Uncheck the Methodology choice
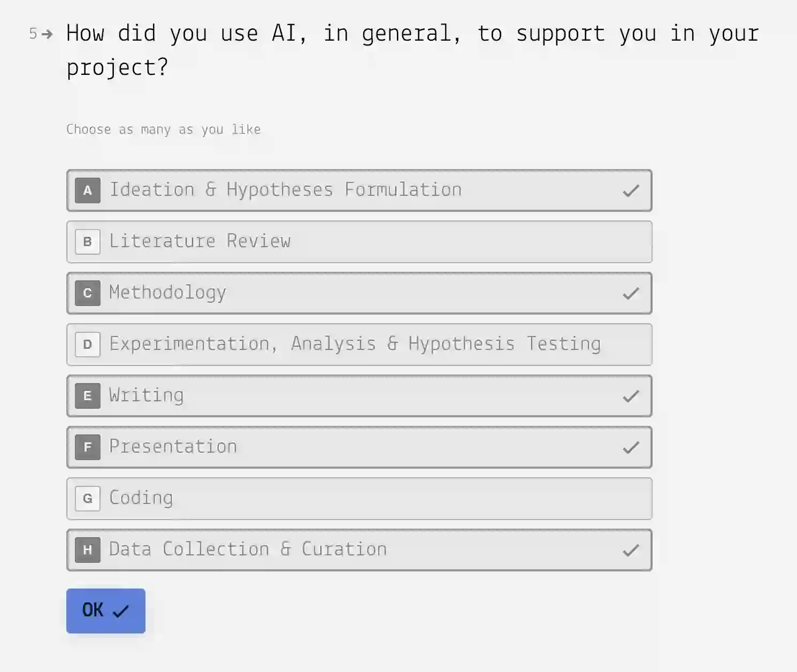This screenshot has width=797, height=672. (x=359, y=293)
